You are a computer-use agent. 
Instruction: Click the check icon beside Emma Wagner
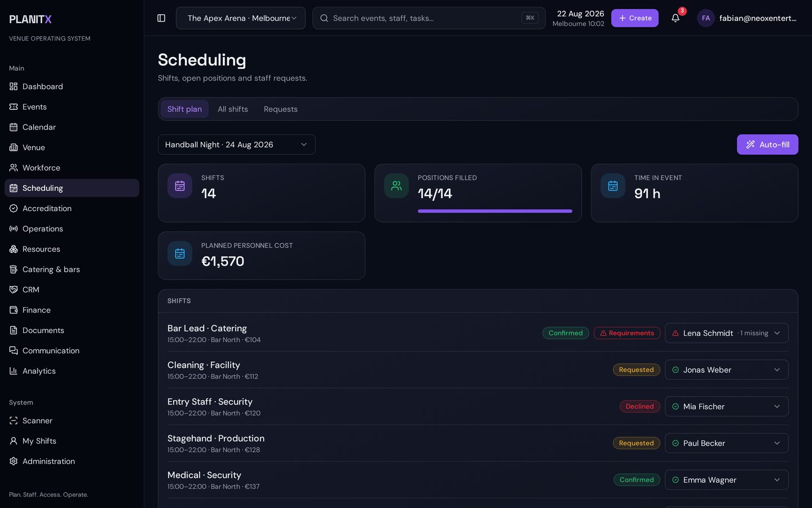pyautogui.click(x=676, y=480)
